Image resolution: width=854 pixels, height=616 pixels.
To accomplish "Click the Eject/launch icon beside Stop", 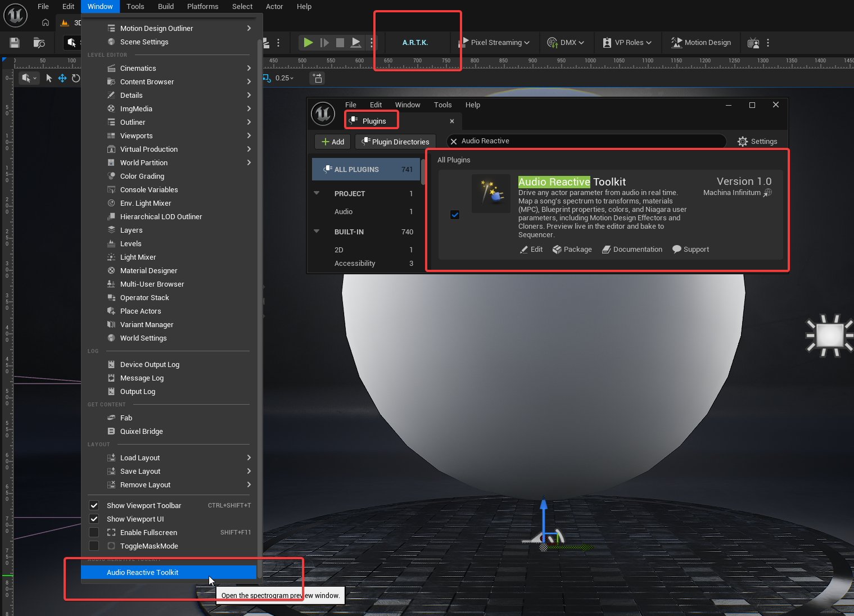I will point(356,42).
